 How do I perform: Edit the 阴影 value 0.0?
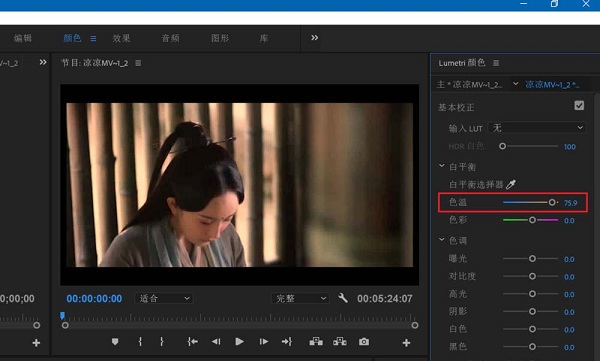569,312
